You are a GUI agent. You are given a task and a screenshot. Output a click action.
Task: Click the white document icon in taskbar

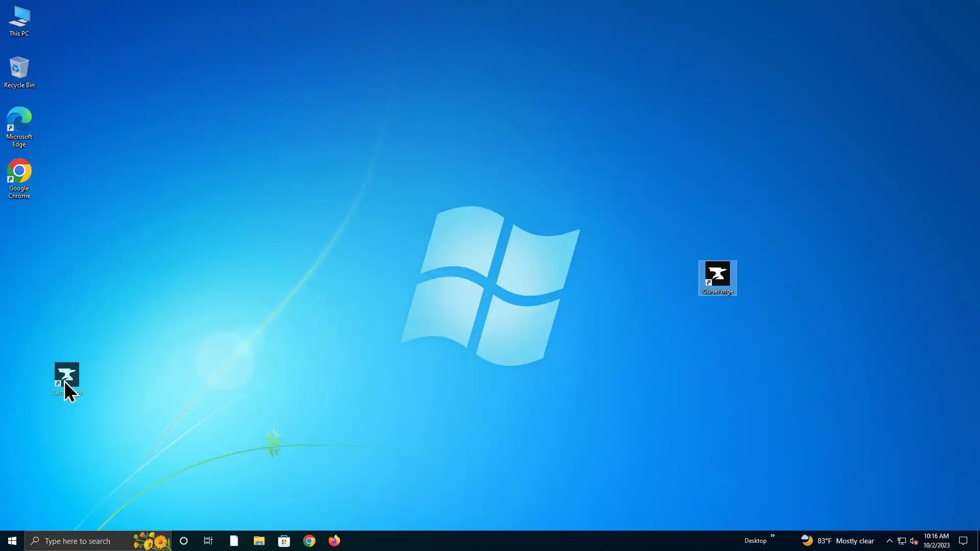[234, 541]
